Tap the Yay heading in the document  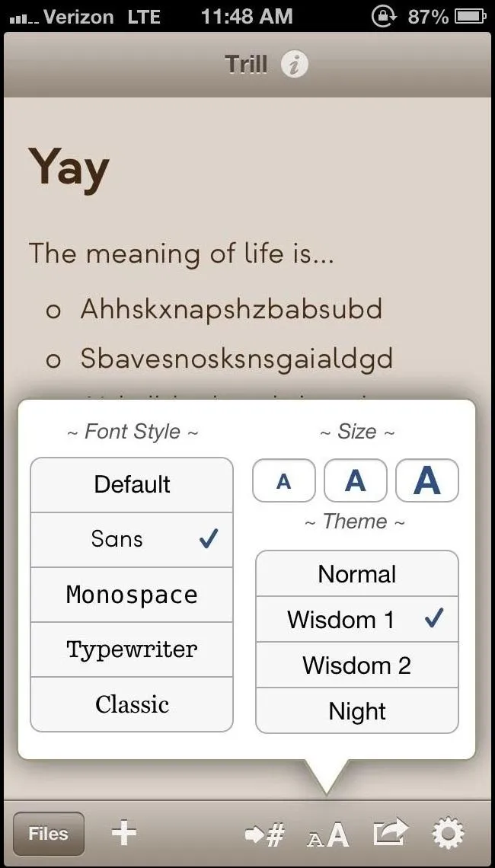pos(69,169)
